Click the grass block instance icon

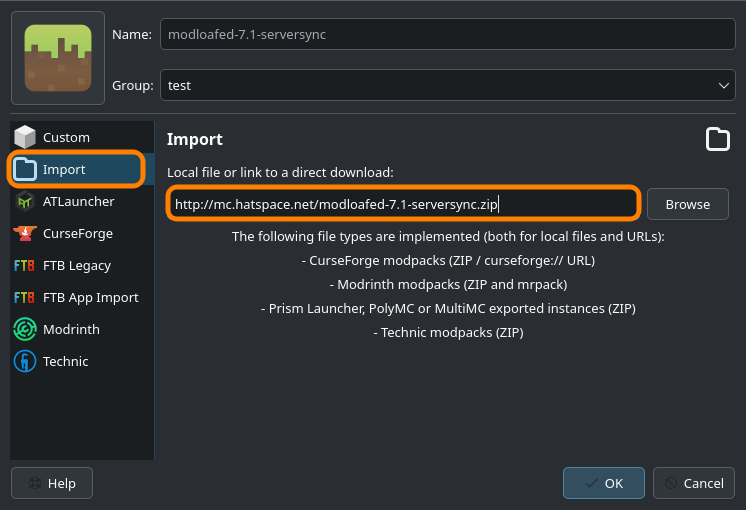(x=58, y=58)
